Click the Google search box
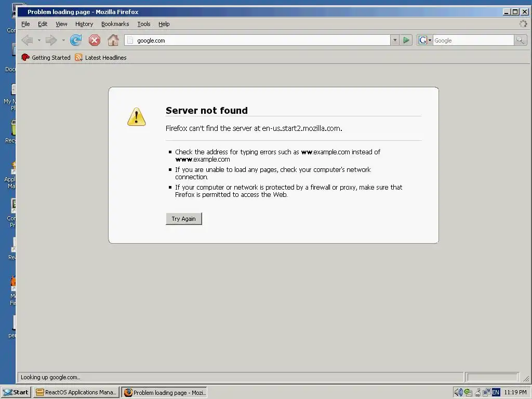 473,41
